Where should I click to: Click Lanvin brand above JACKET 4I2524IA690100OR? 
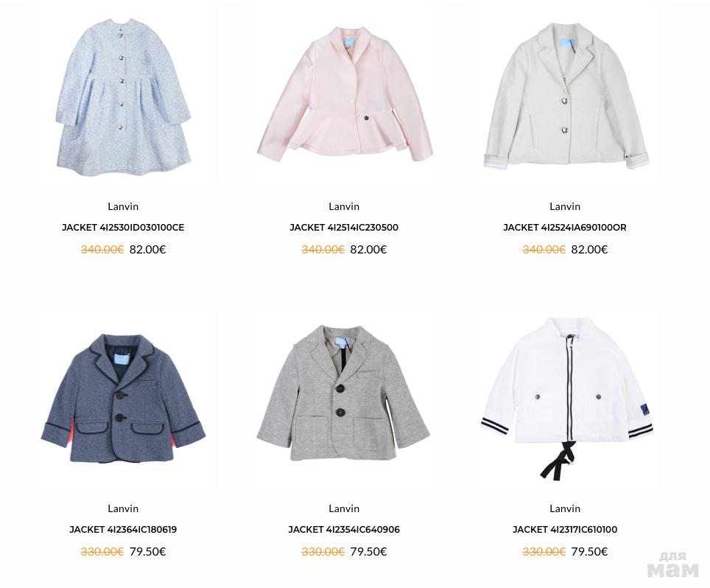click(565, 206)
